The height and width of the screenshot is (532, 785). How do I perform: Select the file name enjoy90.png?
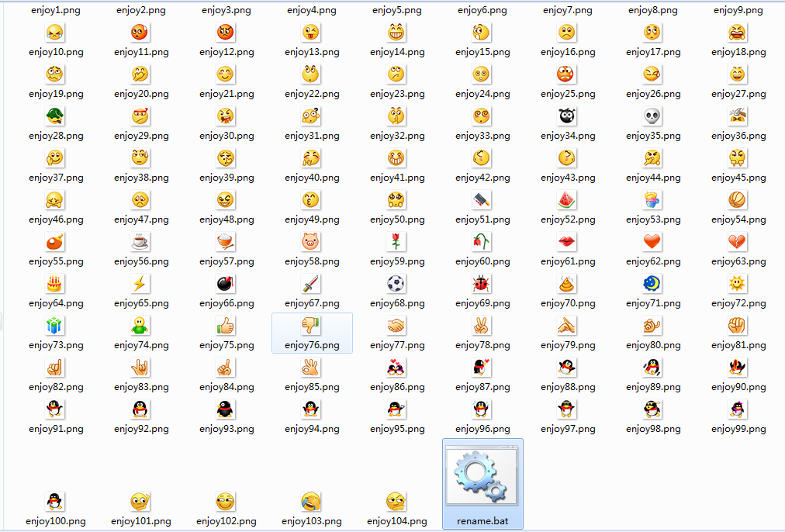pos(738,387)
